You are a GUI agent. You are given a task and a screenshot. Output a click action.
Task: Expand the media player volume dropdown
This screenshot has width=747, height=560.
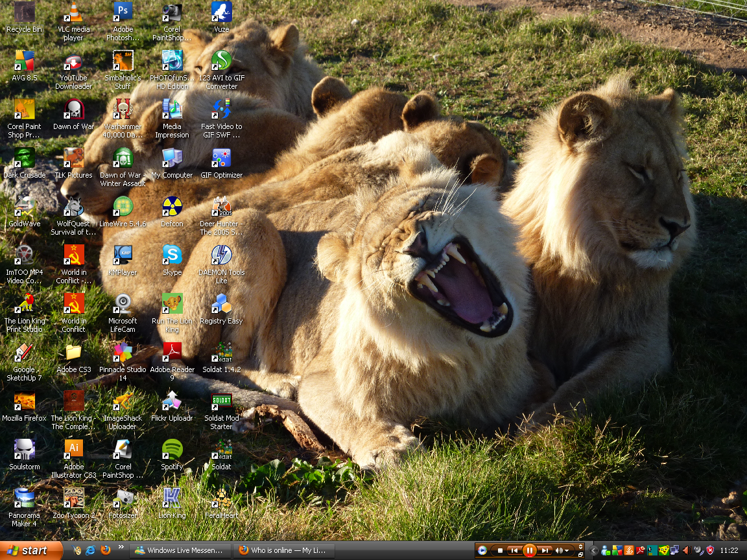pos(567,550)
